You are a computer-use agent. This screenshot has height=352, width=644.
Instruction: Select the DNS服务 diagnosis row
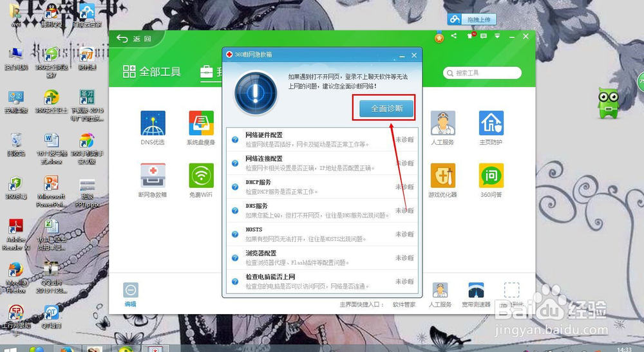pos(323,210)
